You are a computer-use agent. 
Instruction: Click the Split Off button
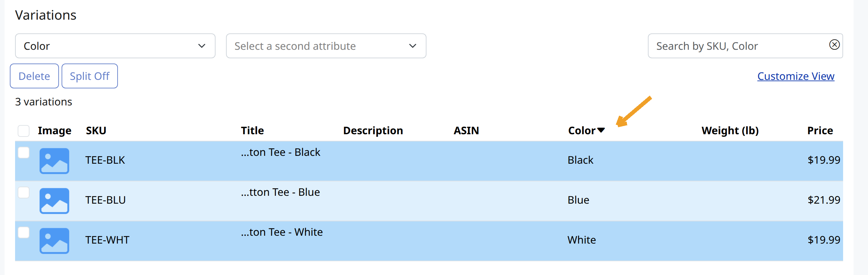point(90,76)
